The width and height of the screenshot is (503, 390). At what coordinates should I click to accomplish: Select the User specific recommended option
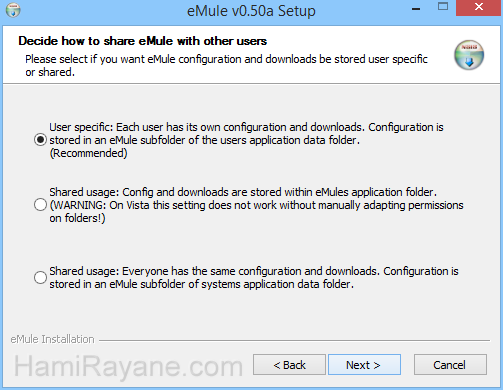click(x=40, y=140)
